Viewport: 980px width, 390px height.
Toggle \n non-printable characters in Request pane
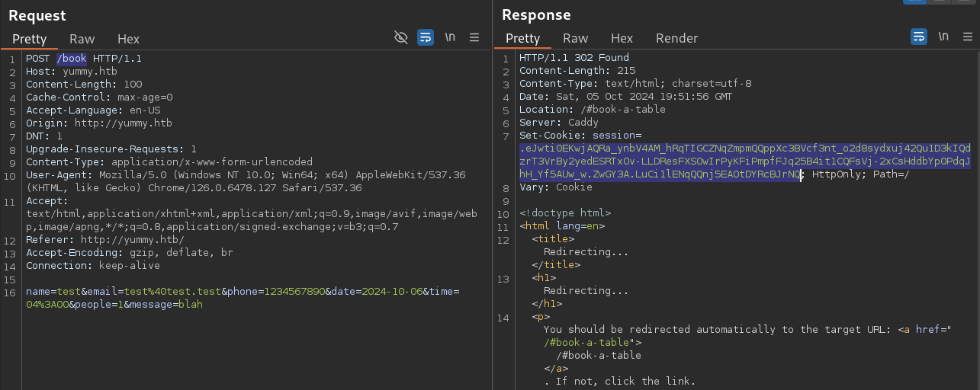coord(450,37)
